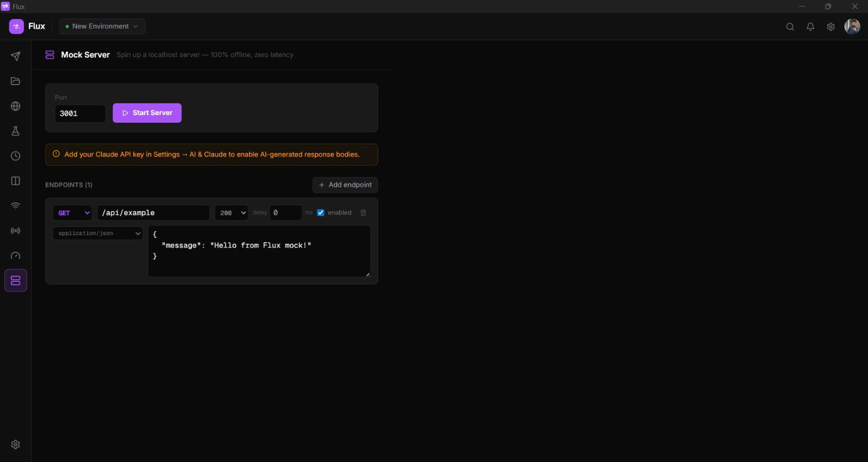Click the Port input field showing 3001
Viewport: 868px width, 462px height.
click(80, 113)
